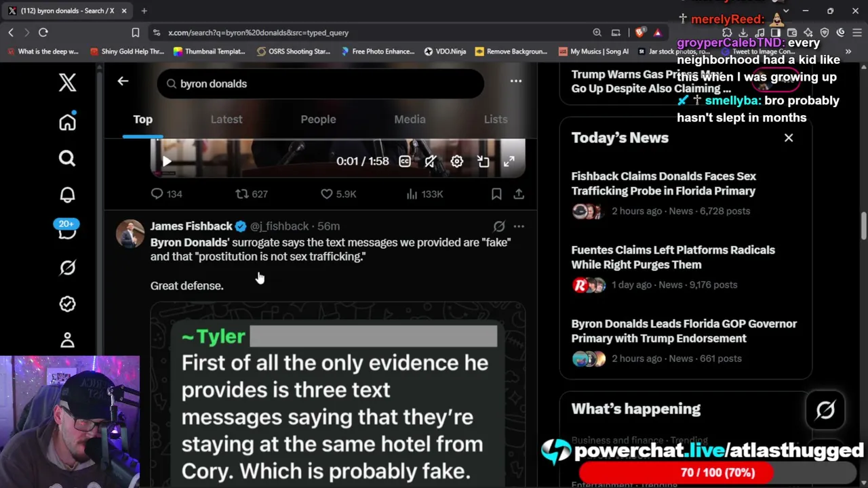This screenshot has width=868, height=488.
Task: Show more bookmarks chevron
Action: (848, 52)
